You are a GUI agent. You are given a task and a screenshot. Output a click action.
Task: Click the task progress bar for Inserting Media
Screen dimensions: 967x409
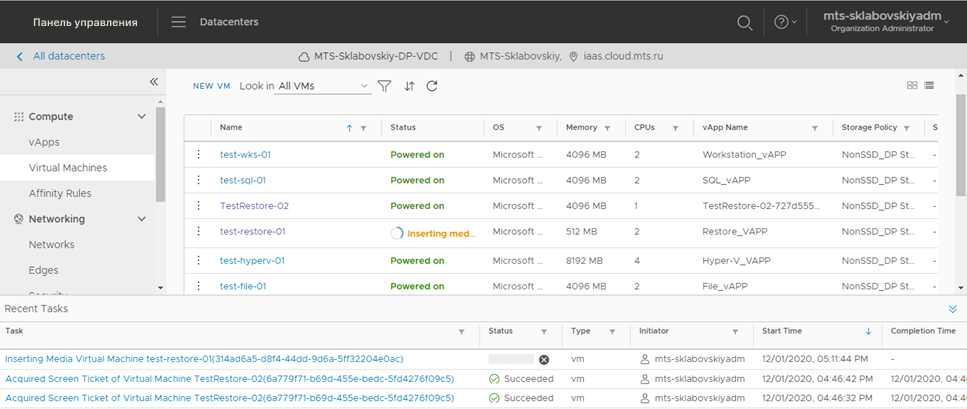coord(511,359)
